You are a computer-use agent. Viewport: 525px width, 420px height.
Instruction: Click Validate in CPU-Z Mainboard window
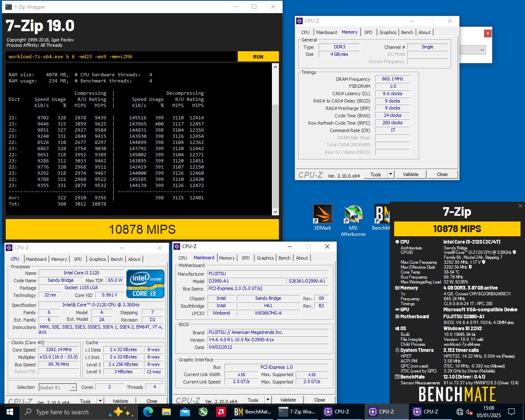pyautogui.click(x=288, y=400)
